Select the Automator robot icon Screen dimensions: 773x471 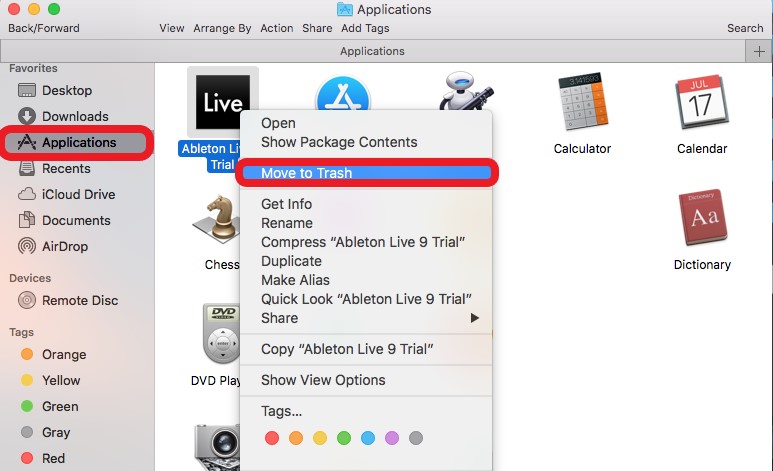pos(466,91)
